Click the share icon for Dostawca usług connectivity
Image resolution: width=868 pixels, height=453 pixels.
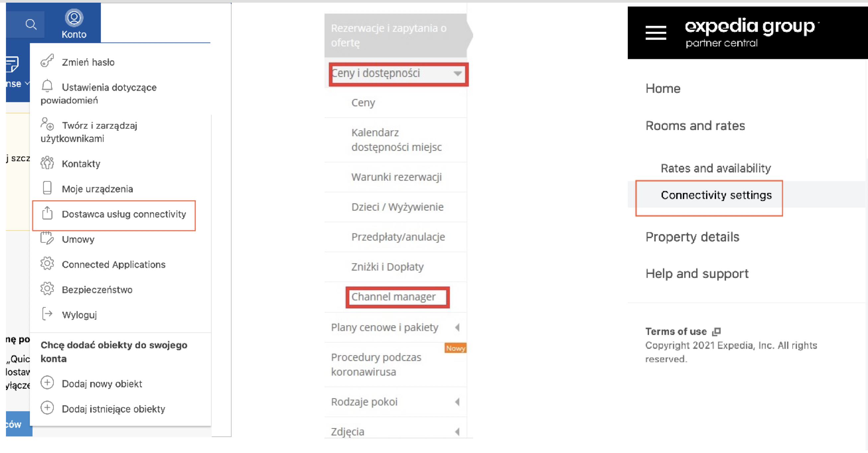(x=47, y=213)
